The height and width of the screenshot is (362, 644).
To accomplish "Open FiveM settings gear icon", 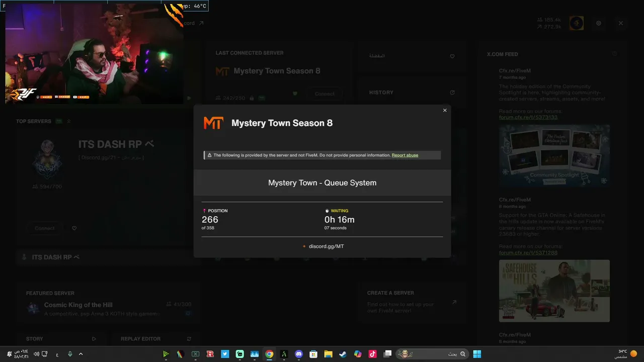I will click(x=599, y=23).
